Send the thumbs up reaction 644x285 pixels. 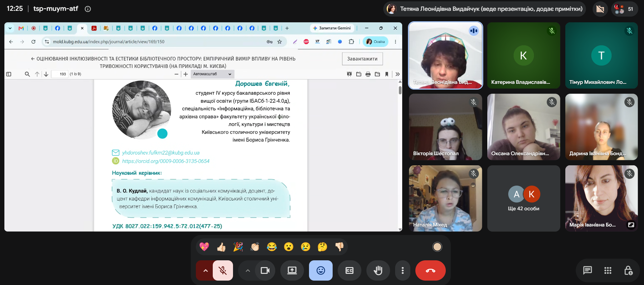(221, 247)
